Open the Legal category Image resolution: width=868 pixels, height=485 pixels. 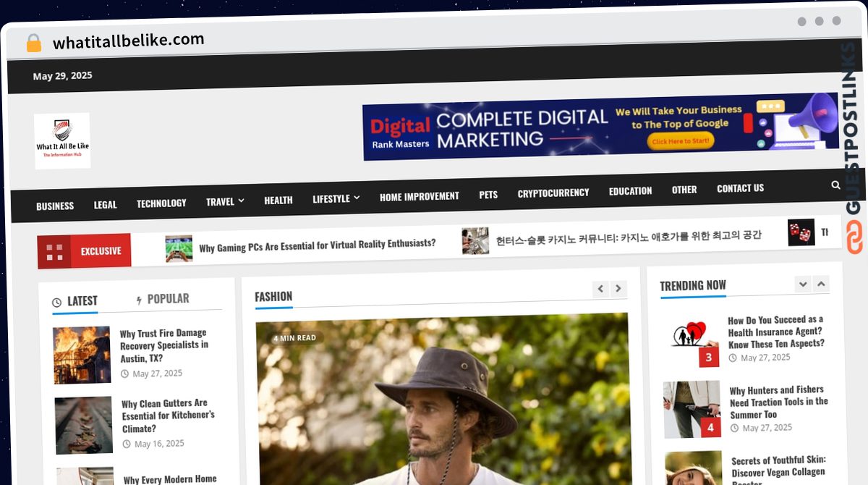pos(105,205)
